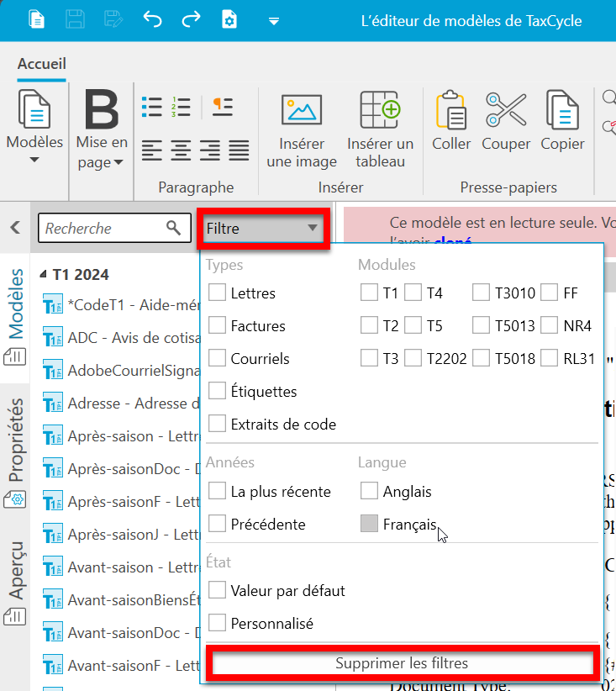This screenshot has width=616, height=691.
Task: Click Insérer un tableau
Action: 380,130
